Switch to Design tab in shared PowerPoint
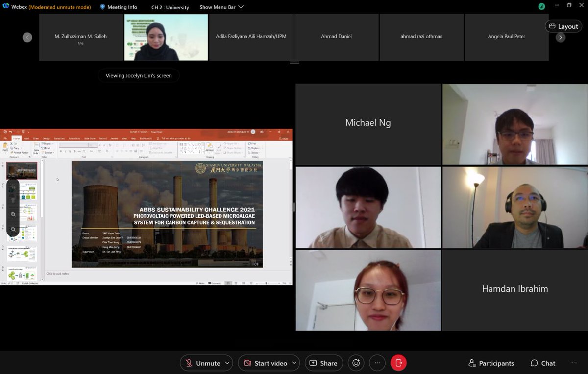The image size is (588, 374). (46, 138)
